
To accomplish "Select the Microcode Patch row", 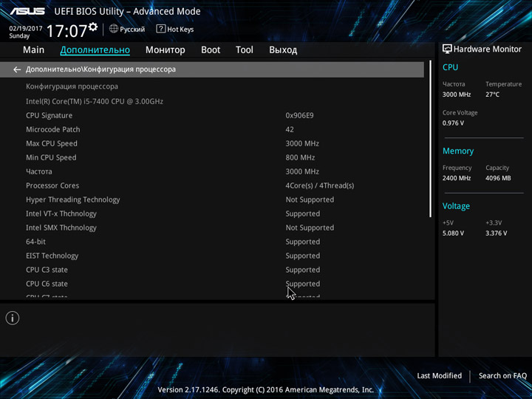I will pyautogui.click(x=212, y=129).
